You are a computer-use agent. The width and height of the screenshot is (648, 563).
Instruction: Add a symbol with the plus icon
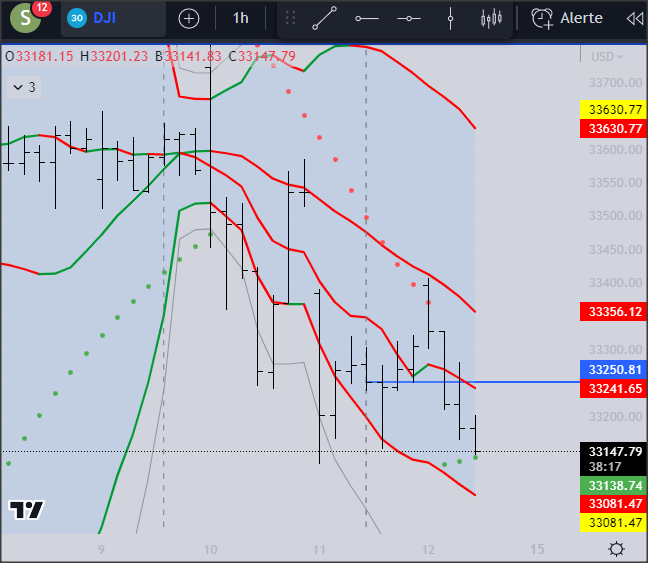coord(189,19)
